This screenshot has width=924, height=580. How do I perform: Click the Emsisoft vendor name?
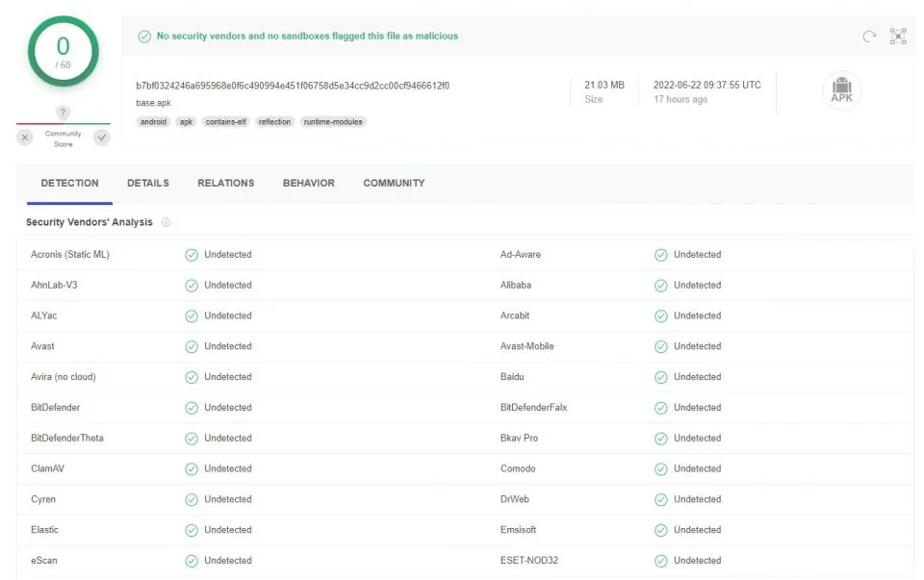[518, 531]
